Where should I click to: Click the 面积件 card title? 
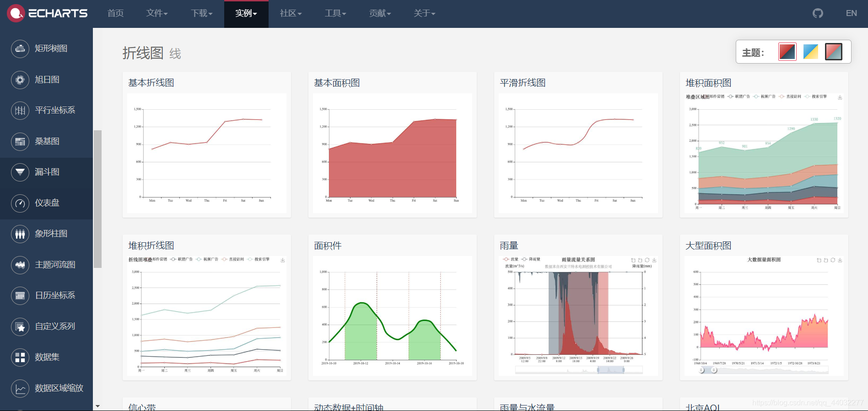[328, 246]
